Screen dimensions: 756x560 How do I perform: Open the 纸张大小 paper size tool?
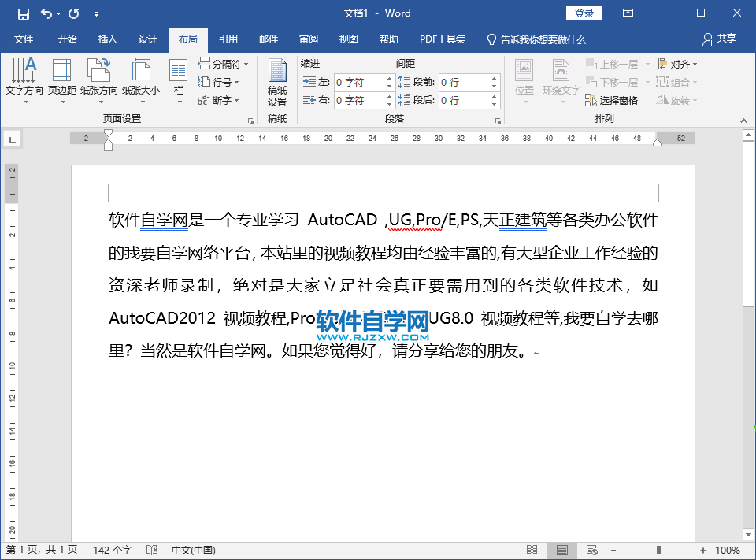point(140,80)
